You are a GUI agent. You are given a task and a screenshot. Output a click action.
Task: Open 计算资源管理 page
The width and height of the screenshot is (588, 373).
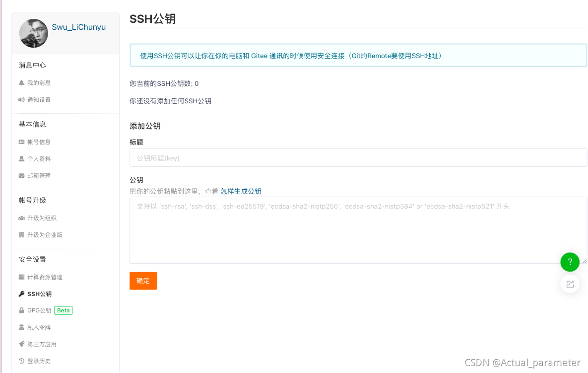(45, 277)
